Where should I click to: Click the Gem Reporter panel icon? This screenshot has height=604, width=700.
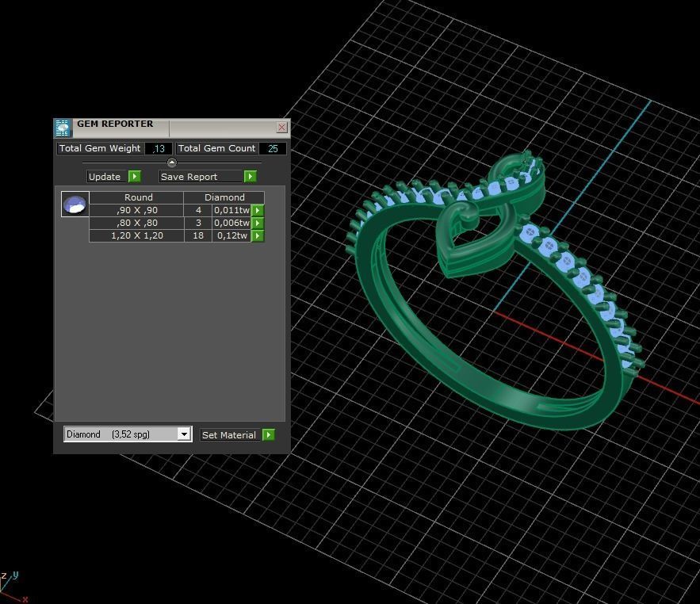(x=63, y=128)
